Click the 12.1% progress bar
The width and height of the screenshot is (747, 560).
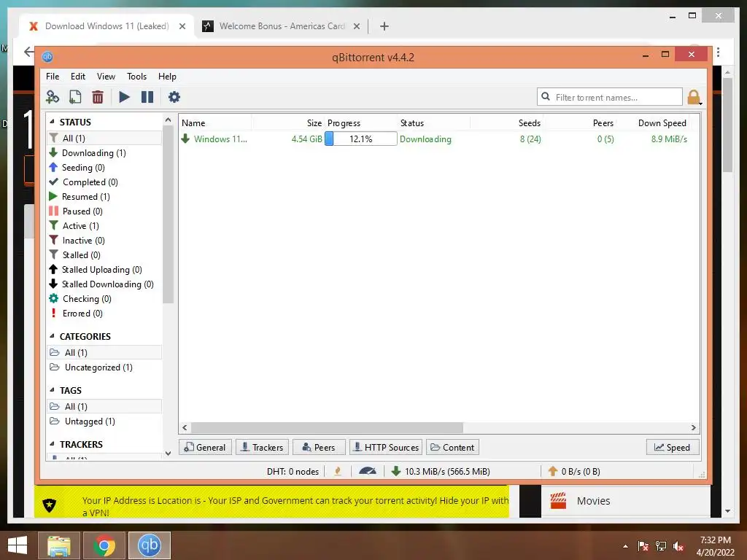[x=360, y=139]
